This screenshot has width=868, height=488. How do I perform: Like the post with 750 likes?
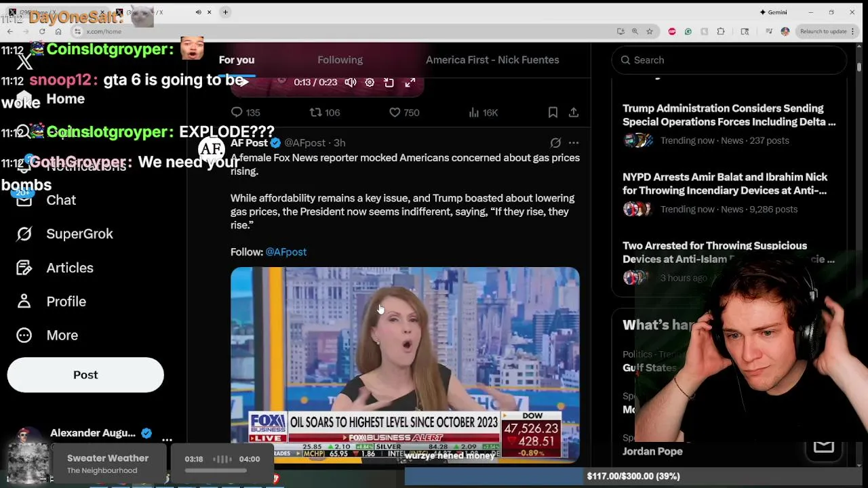coord(395,113)
